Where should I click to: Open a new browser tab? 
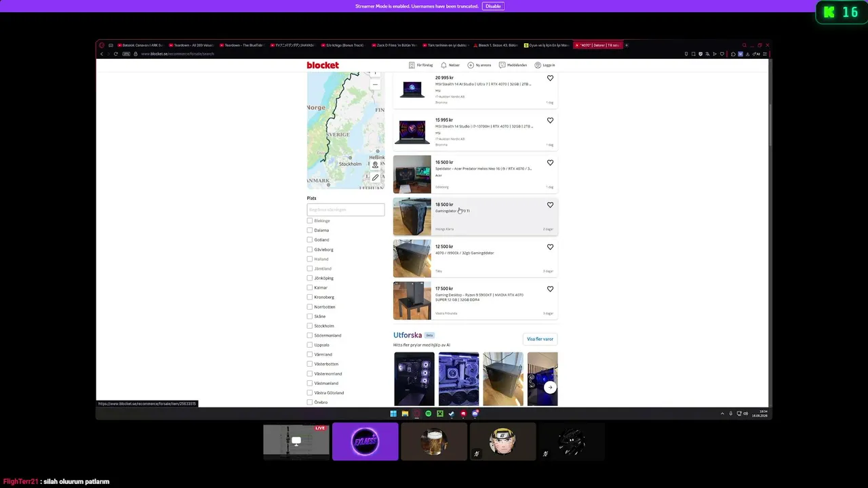pos(627,45)
